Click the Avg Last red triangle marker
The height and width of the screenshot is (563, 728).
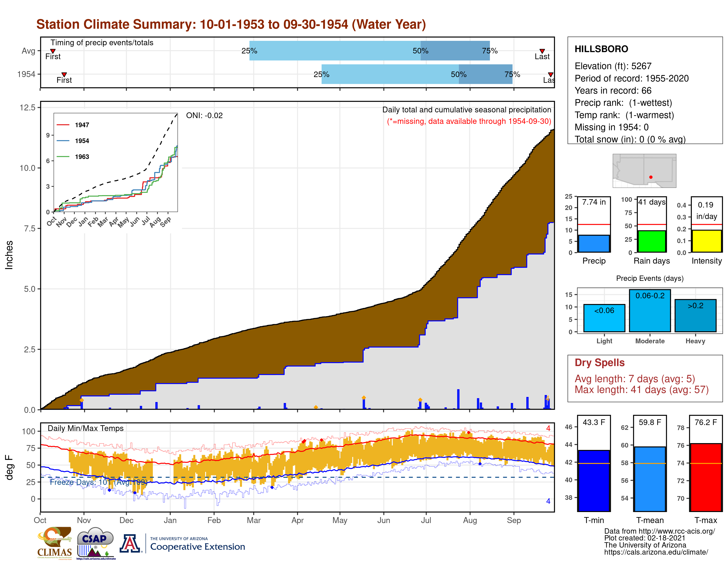[542, 51]
